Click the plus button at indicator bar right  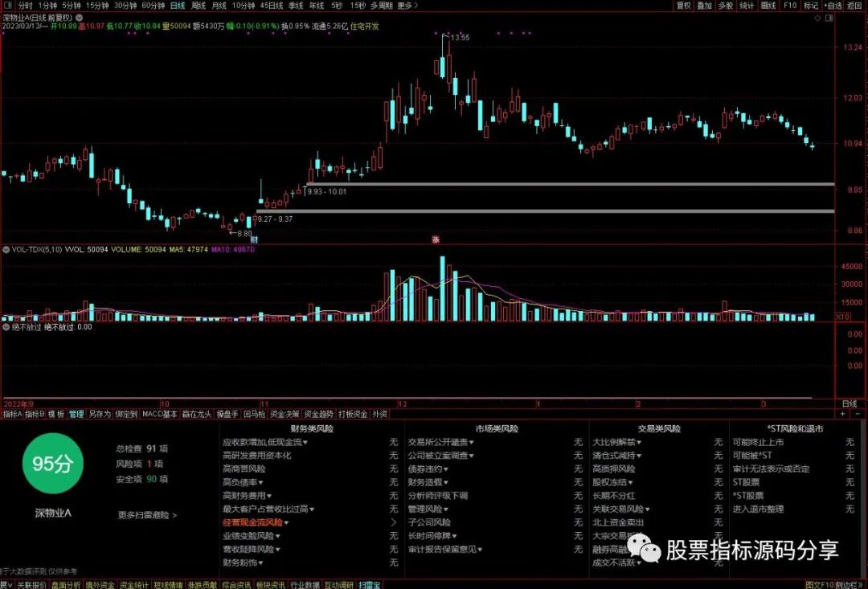pyautogui.click(x=843, y=414)
